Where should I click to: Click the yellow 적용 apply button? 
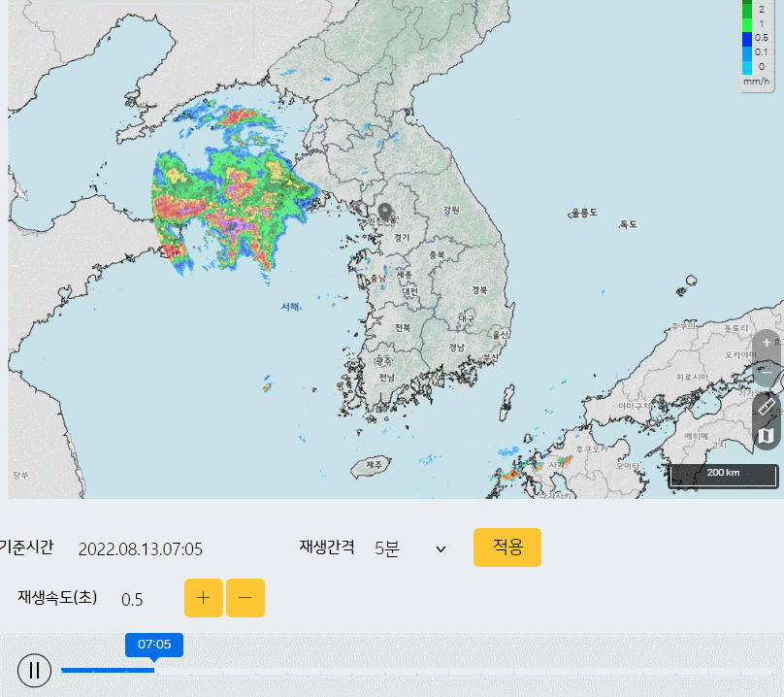[x=507, y=547]
